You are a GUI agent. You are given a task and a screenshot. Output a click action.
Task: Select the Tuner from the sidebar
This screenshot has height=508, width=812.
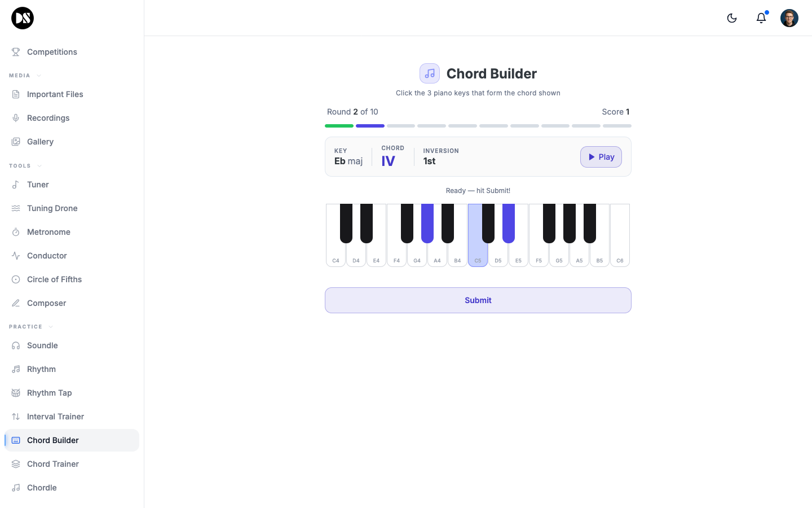(38, 185)
